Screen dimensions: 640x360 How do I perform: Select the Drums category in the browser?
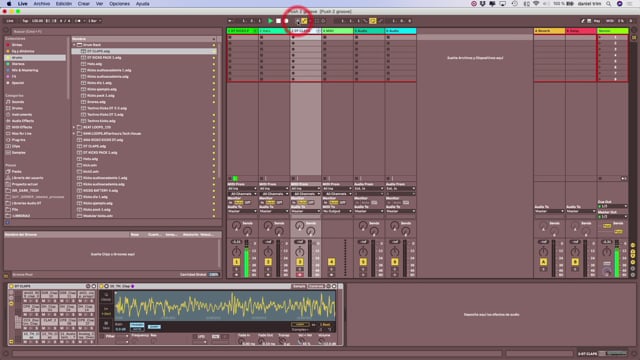coord(17,108)
